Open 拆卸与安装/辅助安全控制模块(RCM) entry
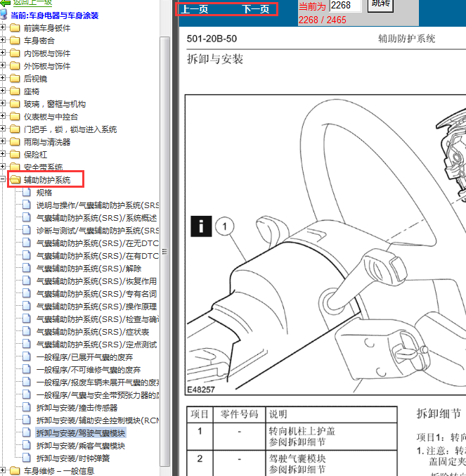The image size is (466, 476). click(x=98, y=420)
